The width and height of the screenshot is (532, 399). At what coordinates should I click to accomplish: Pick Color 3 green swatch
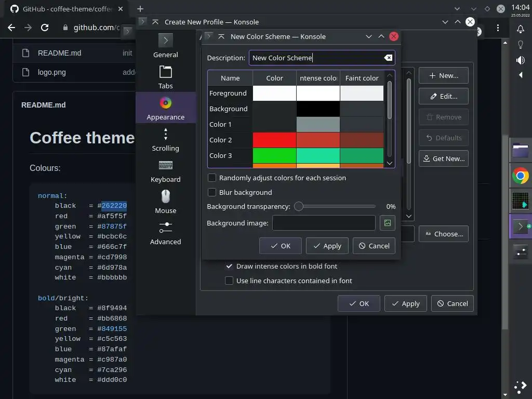(274, 156)
